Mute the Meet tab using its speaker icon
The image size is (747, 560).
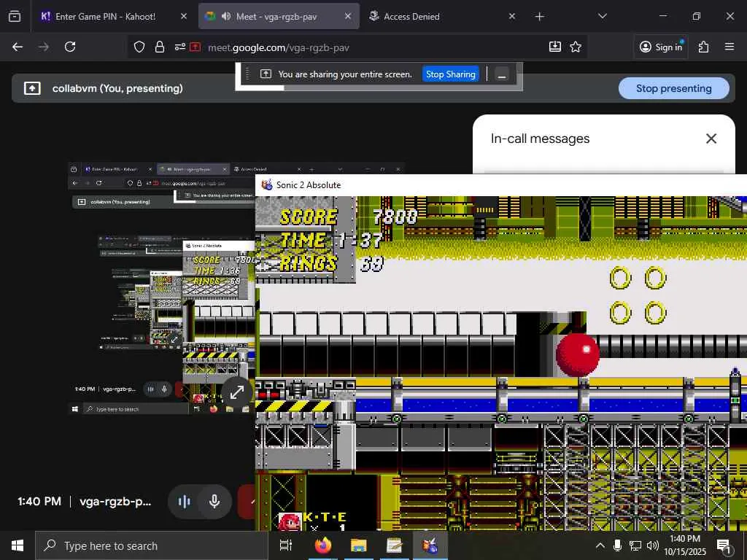tap(226, 16)
